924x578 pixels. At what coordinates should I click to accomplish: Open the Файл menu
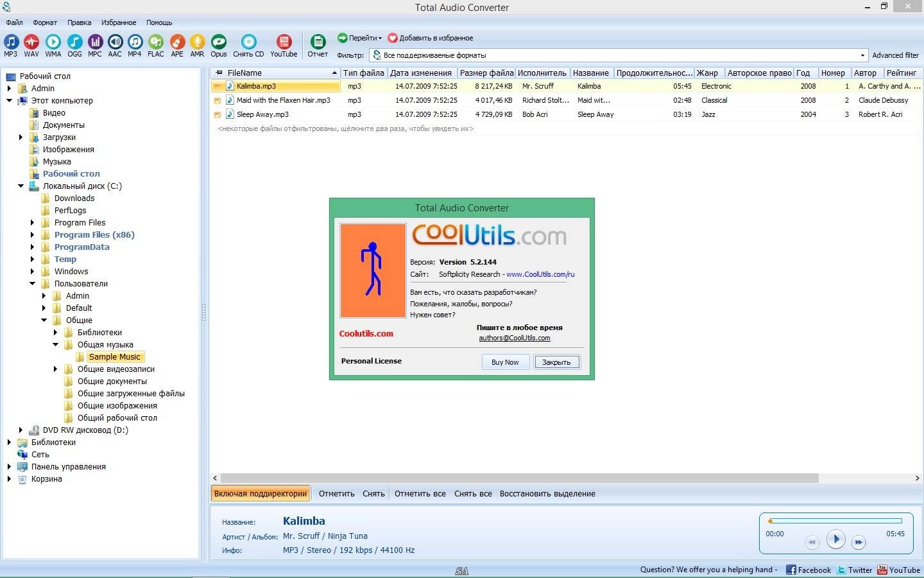14,22
